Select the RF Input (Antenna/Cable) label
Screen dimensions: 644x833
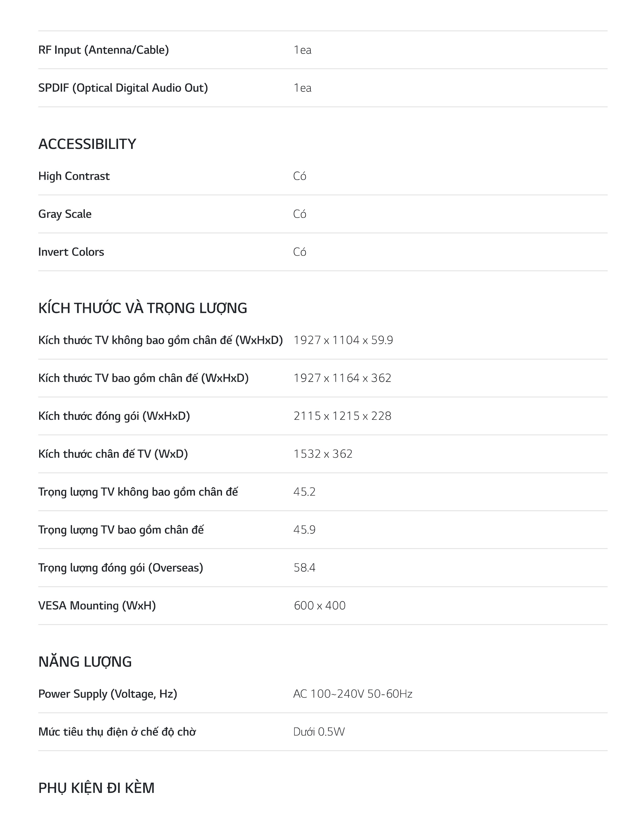[103, 50]
